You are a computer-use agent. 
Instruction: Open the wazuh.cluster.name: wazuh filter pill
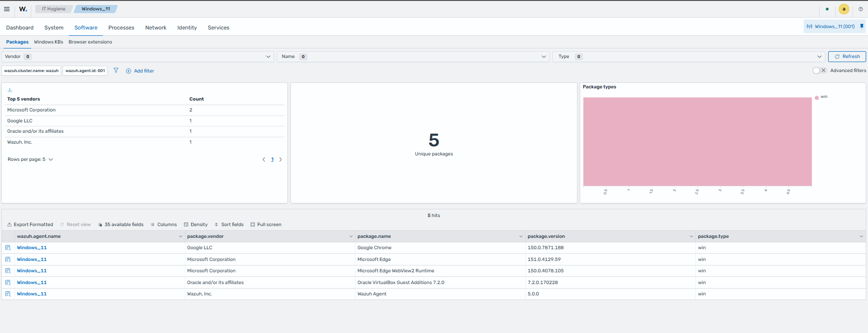pyautogui.click(x=31, y=71)
